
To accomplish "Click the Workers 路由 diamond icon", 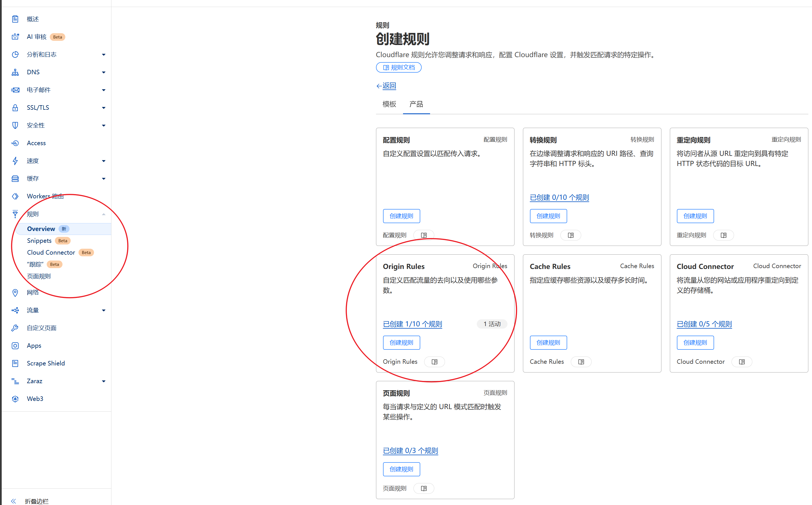I will (15, 196).
